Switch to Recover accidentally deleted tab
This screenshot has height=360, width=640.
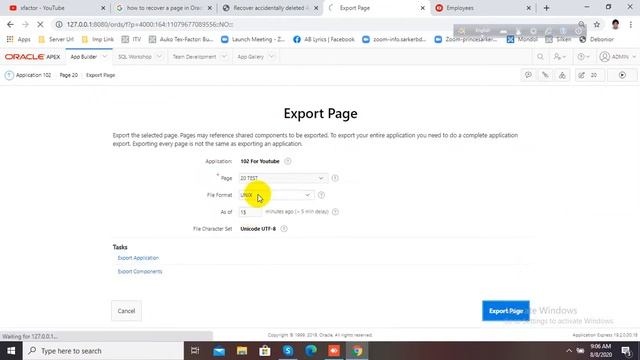coord(270,8)
